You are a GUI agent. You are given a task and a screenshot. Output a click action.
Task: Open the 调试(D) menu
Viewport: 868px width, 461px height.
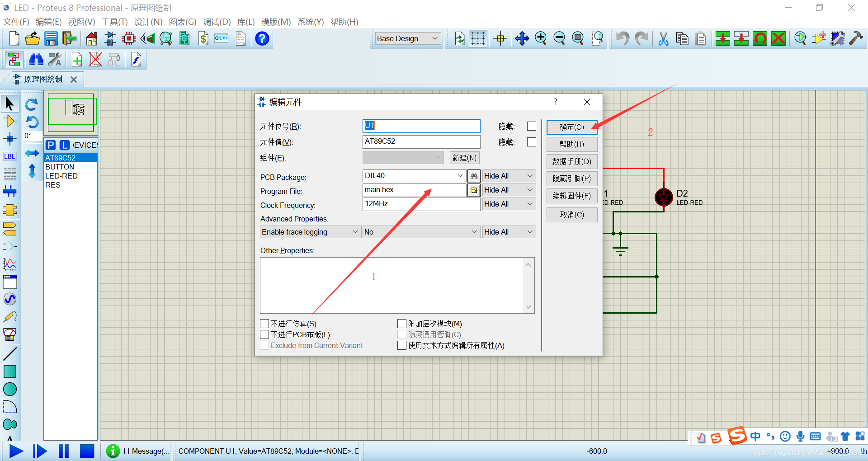pyautogui.click(x=217, y=22)
